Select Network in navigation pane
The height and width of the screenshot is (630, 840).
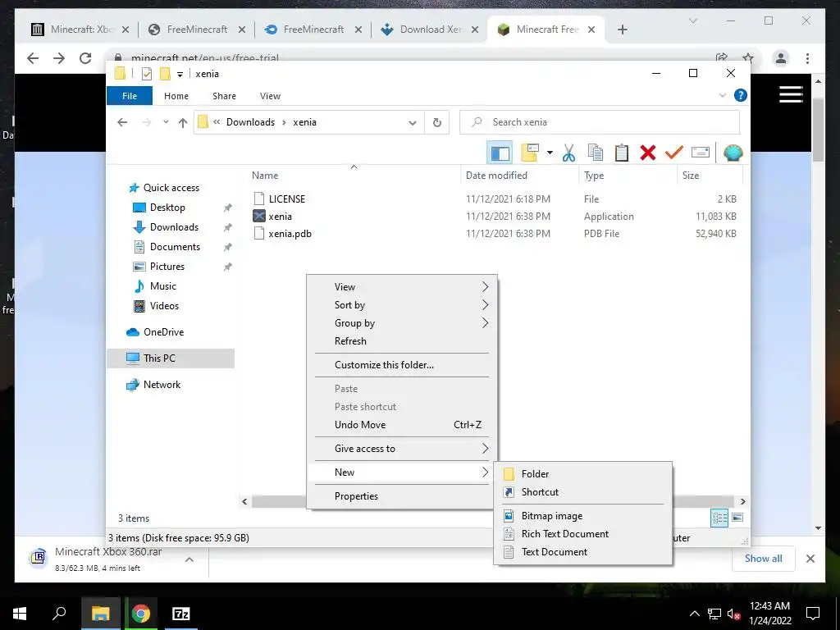[x=162, y=385]
